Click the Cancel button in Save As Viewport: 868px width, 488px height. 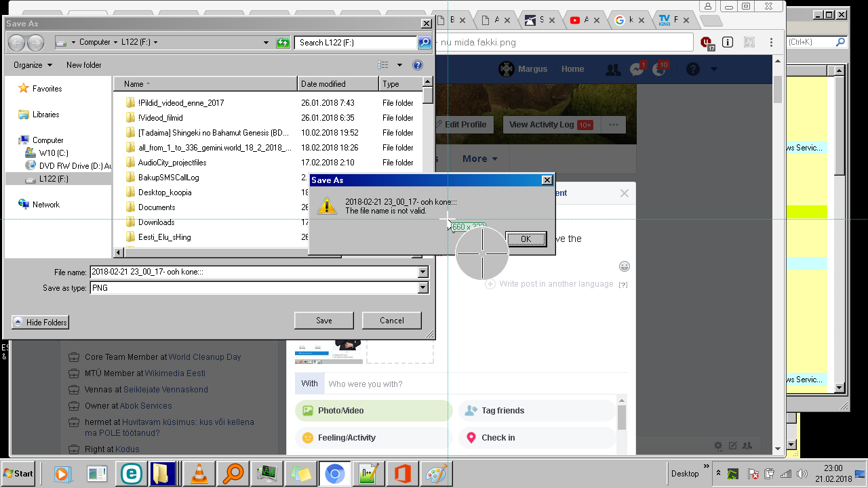(x=391, y=321)
